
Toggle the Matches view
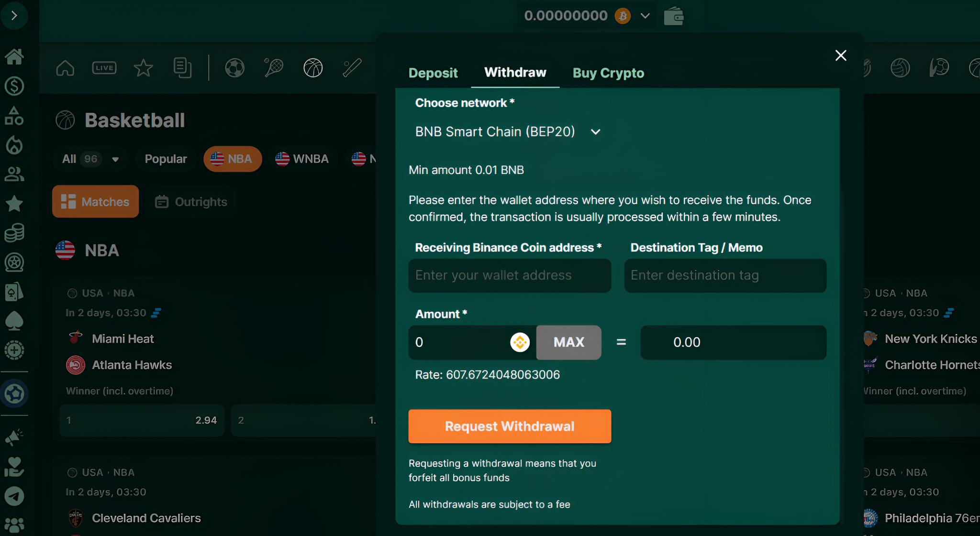[95, 201]
